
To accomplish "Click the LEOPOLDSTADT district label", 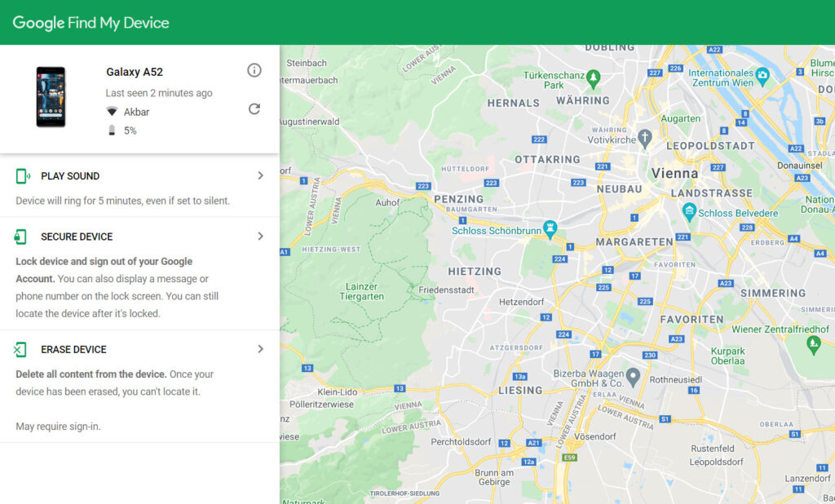I will point(710,146).
